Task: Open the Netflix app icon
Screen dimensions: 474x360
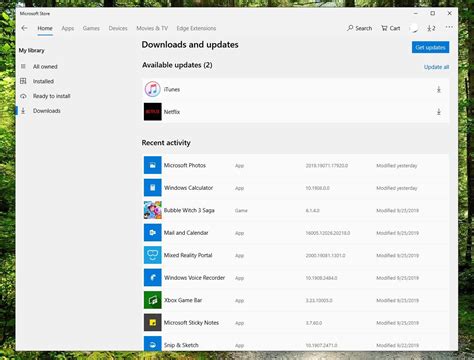Action: coord(153,112)
